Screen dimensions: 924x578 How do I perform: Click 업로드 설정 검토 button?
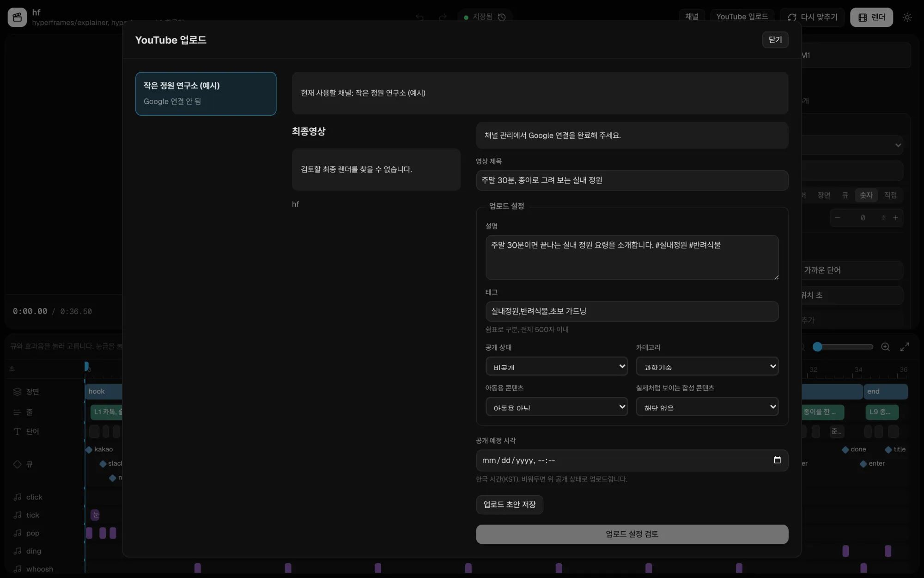(632, 534)
